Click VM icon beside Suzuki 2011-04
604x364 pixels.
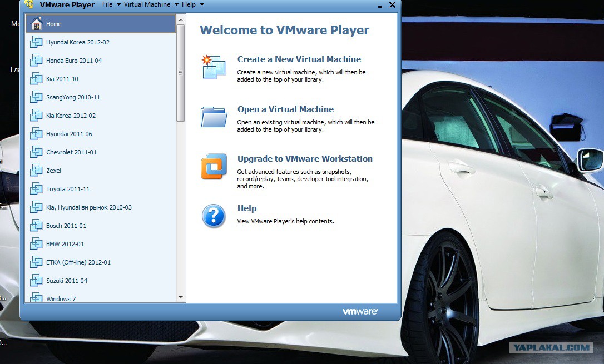coord(36,281)
